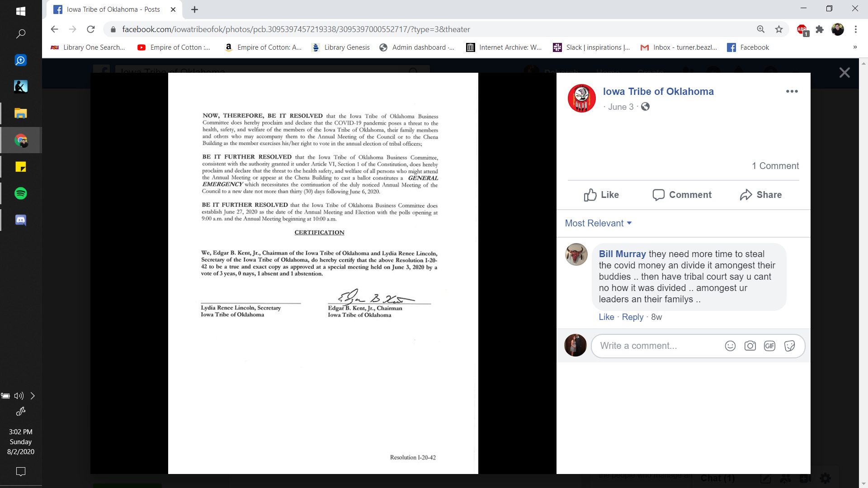Reply to Bill Murray's comment
The width and height of the screenshot is (868, 488).
[x=632, y=317]
